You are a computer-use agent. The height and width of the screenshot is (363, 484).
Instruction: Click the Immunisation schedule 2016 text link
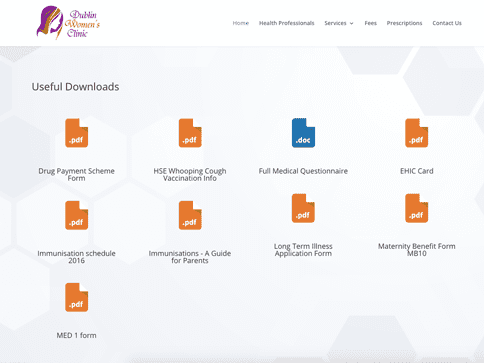(76, 257)
